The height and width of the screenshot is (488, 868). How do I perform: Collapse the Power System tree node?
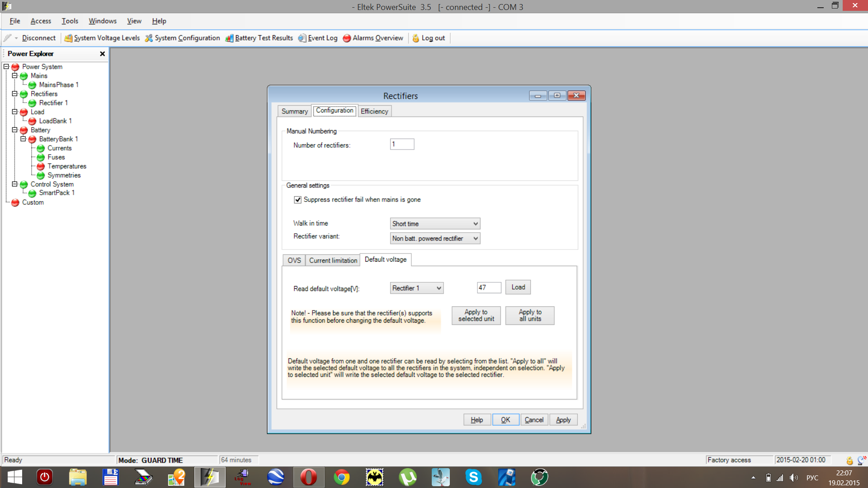point(6,66)
